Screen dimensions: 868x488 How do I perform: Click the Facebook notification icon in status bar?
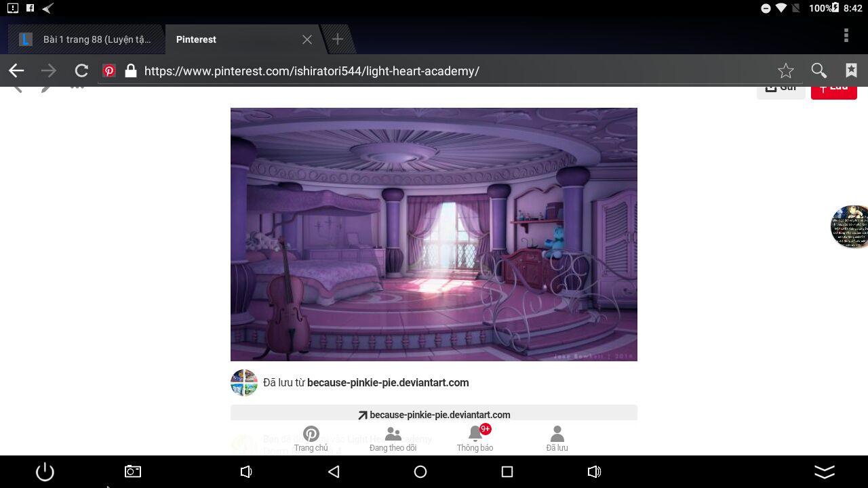(31, 8)
